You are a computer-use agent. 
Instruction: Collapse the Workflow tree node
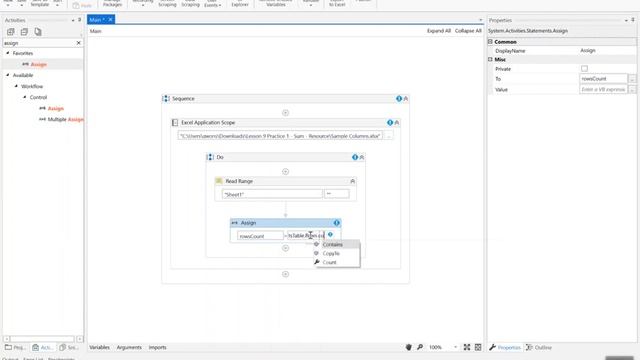point(16,86)
